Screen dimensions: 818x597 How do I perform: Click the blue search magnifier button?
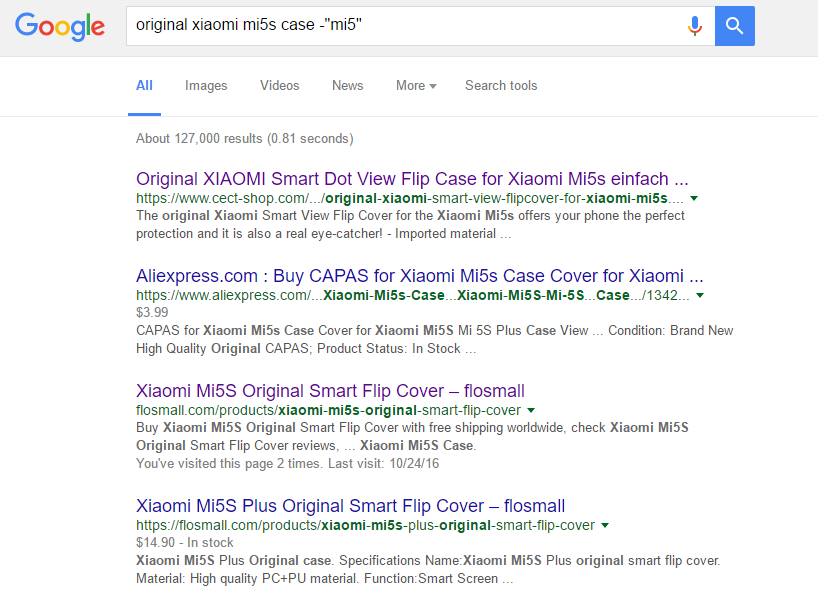pyautogui.click(x=735, y=26)
